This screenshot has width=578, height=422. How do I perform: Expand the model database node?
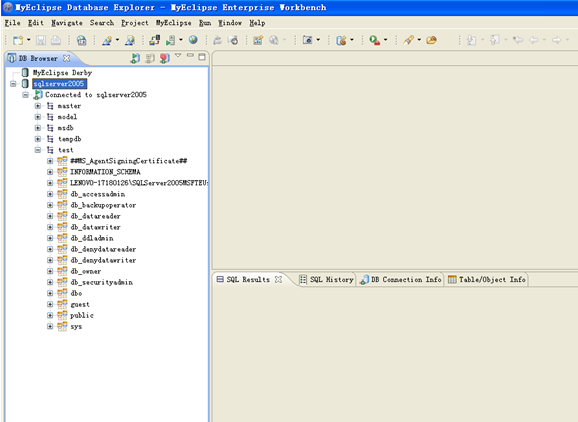point(38,117)
